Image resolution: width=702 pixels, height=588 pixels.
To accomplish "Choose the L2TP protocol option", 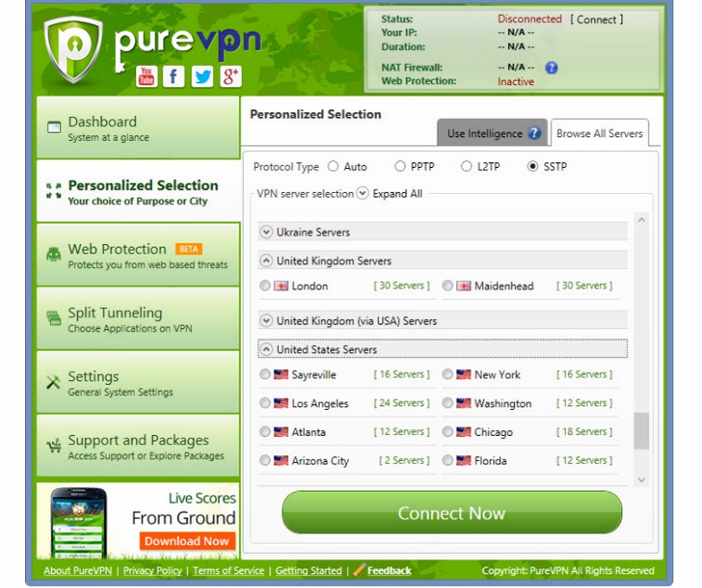I will pos(466,166).
